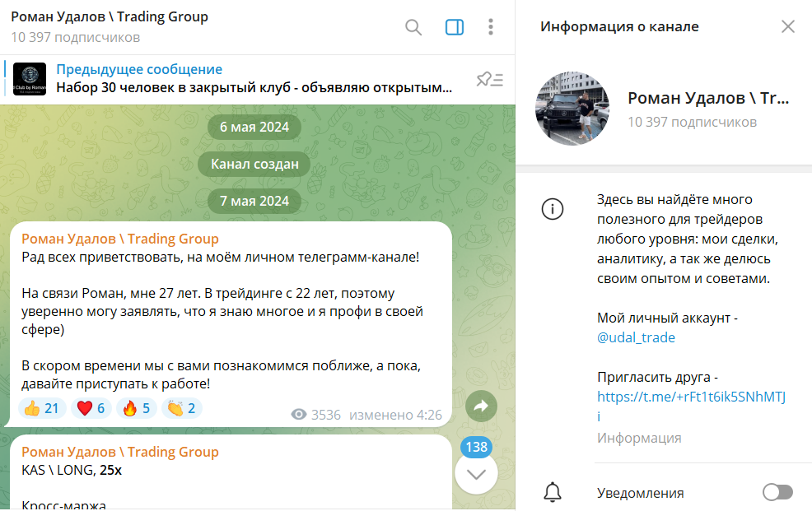Image resolution: width=812 pixels, height=511 pixels.
Task: Toggle the Уведомления notifications switch
Action: click(x=777, y=492)
